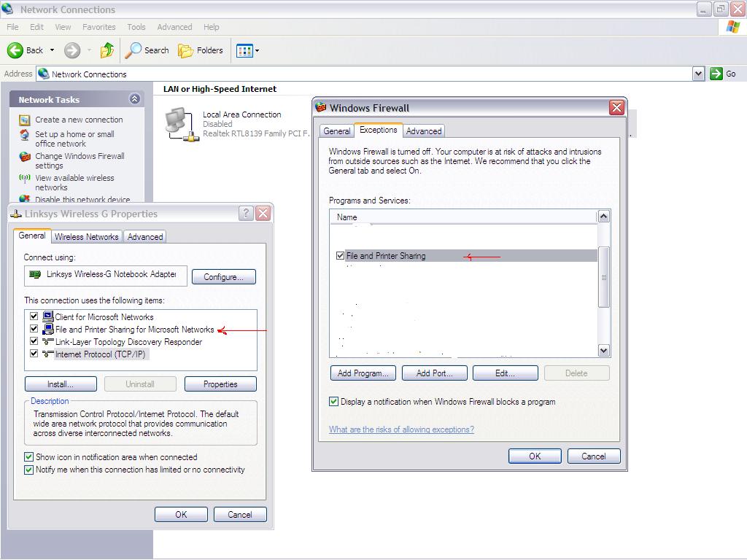
Task: Click the Forward arrow toolbar icon
Action: 72,50
